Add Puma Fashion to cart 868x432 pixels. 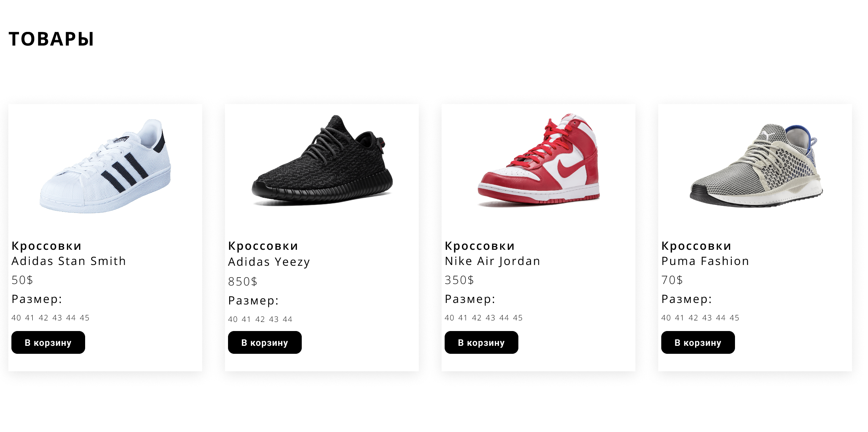pos(698,342)
